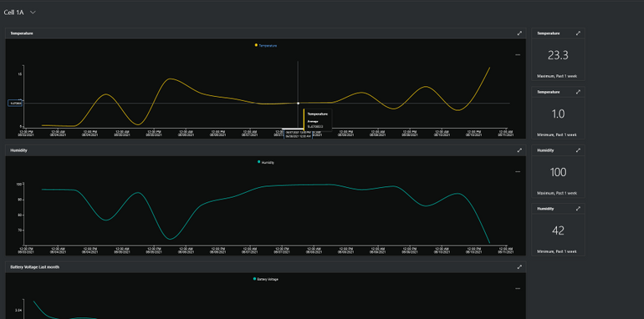This screenshot has width=644, height=319.
Task: Expand the Battery Voltage Last month chart
Action: click(x=519, y=267)
